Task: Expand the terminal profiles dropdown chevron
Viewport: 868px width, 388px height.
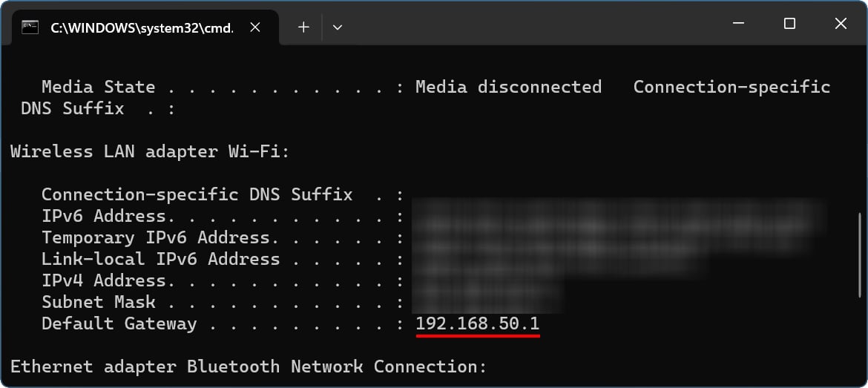Action: point(338,27)
